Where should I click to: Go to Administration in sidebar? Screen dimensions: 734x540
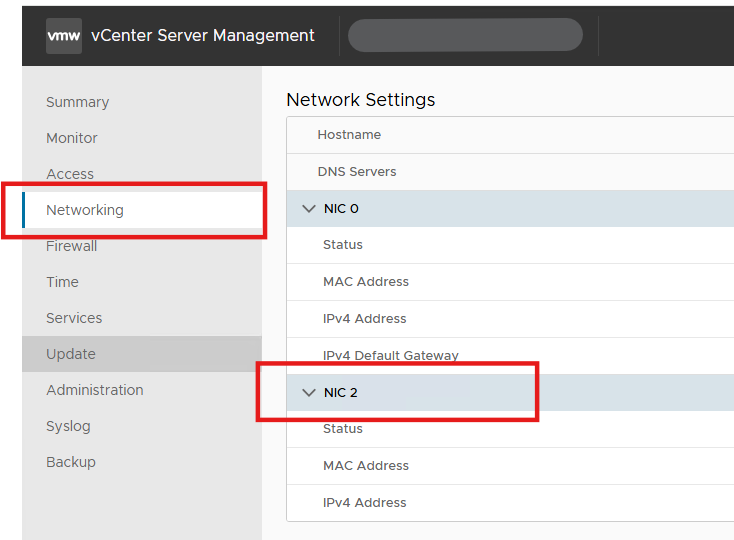coord(95,390)
